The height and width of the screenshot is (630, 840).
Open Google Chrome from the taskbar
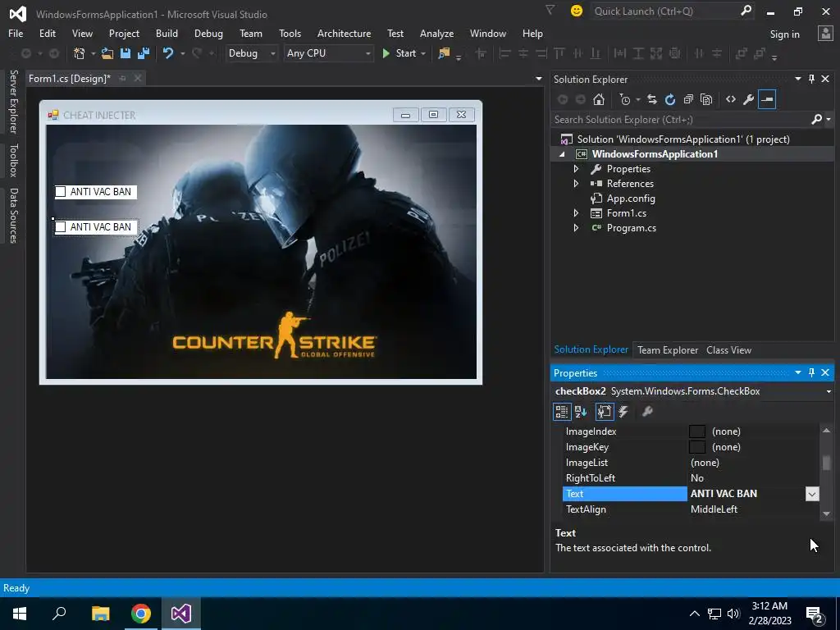click(141, 614)
